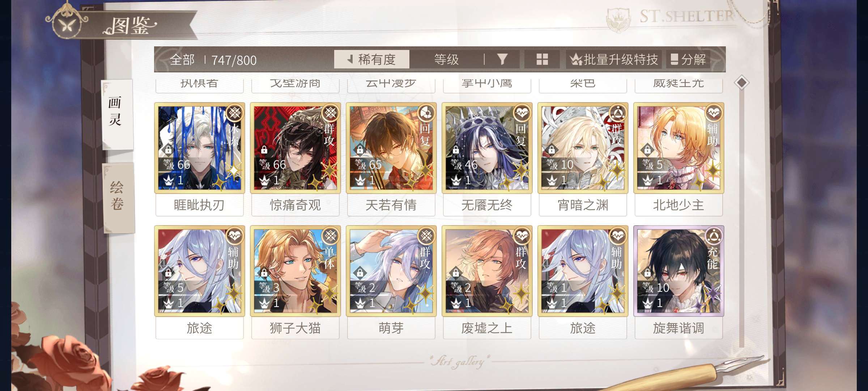
Task: Toggle the lock on 旋舞谐调 card
Action: click(x=647, y=272)
